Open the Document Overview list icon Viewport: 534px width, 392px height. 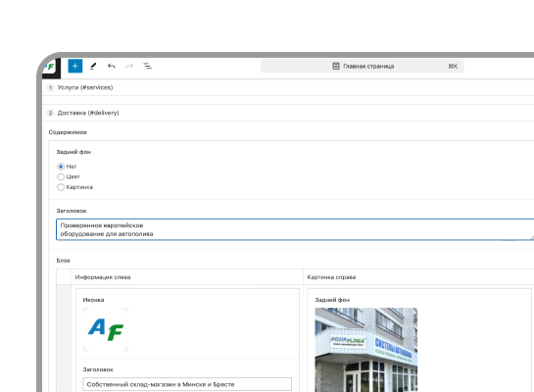point(148,66)
